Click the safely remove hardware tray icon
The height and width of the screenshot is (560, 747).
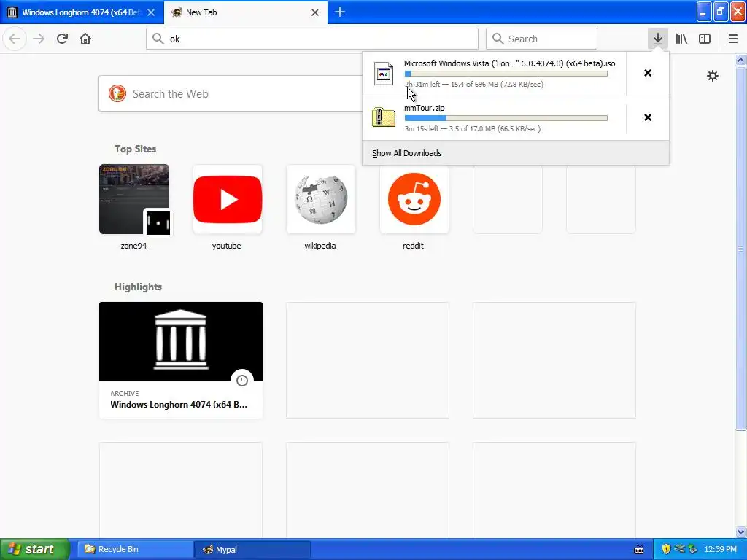pos(693,549)
